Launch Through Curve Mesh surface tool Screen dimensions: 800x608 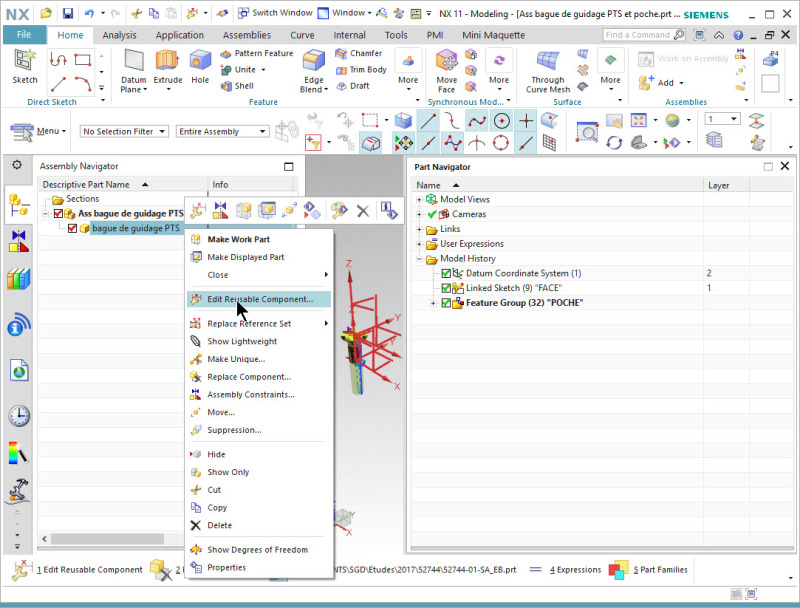(x=548, y=71)
